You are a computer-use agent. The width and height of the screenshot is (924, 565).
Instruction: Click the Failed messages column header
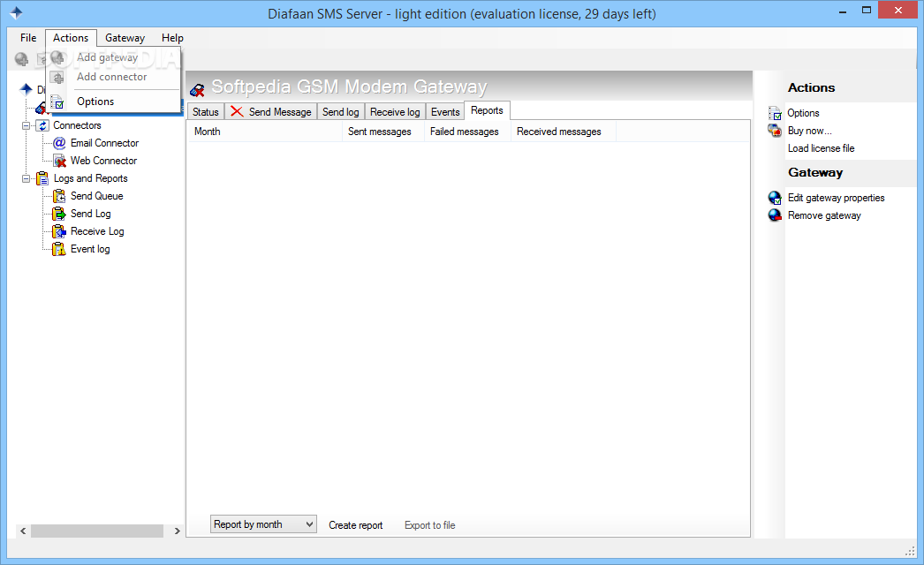(x=467, y=132)
